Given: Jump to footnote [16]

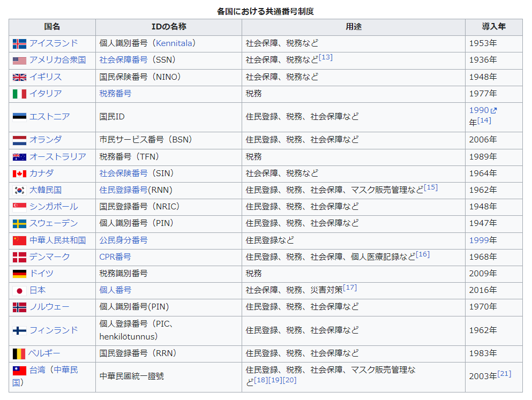Looking at the screenshot, I should tap(423, 254).
